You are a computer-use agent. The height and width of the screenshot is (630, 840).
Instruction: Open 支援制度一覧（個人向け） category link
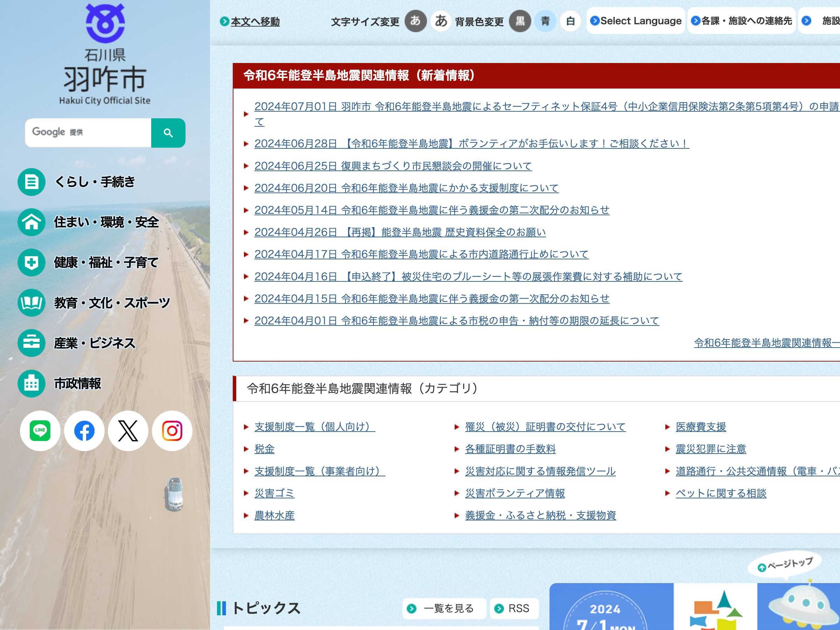pyautogui.click(x=315, y=427)
